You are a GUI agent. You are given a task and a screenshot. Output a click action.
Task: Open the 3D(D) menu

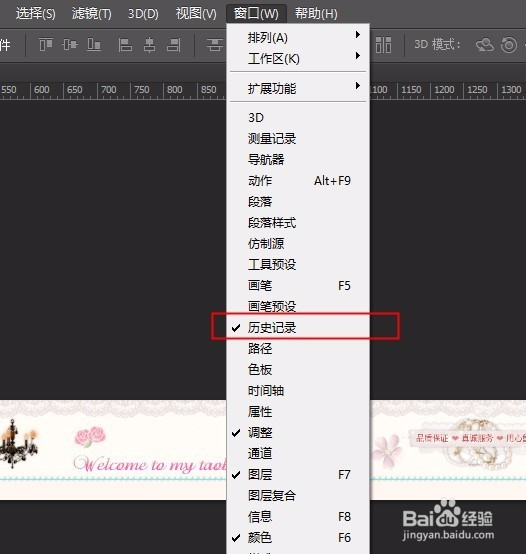[143, 14]
